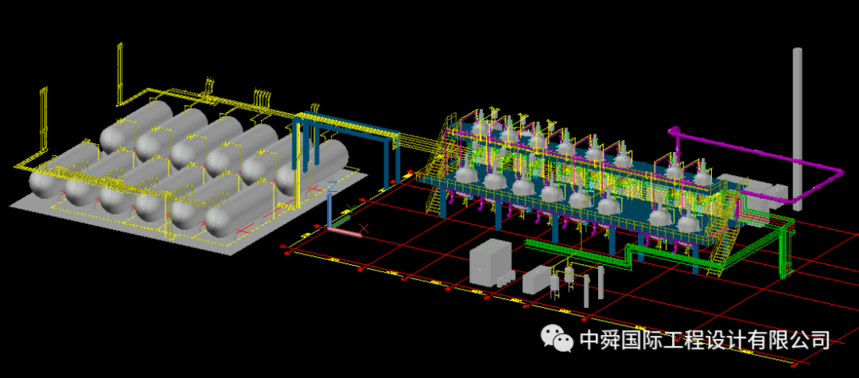
Task: Click the red X axis of the UCS icon
Action: pyautogui.click(x=345, y=232)
